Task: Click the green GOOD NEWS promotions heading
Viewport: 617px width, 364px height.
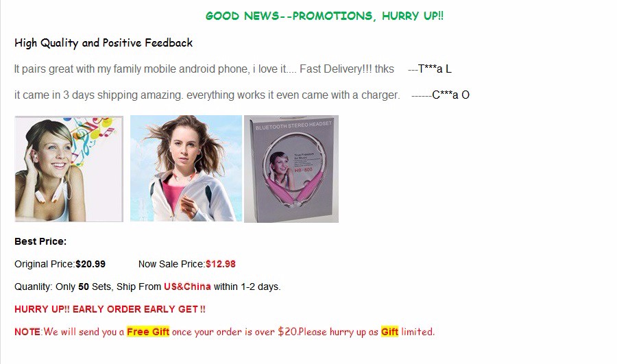Action: tap(325, 16)
